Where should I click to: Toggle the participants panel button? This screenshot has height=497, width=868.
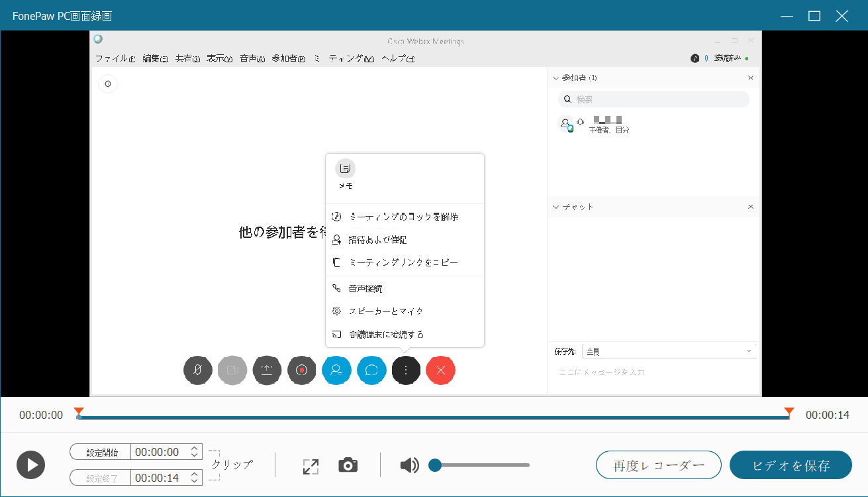coord(336,370)
